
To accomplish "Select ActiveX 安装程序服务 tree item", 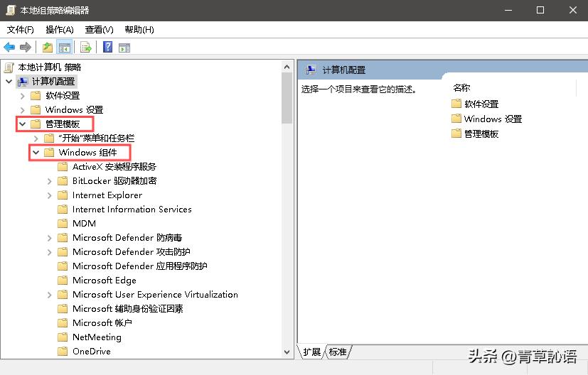I will pyautogui.click(x=114, y=167).
